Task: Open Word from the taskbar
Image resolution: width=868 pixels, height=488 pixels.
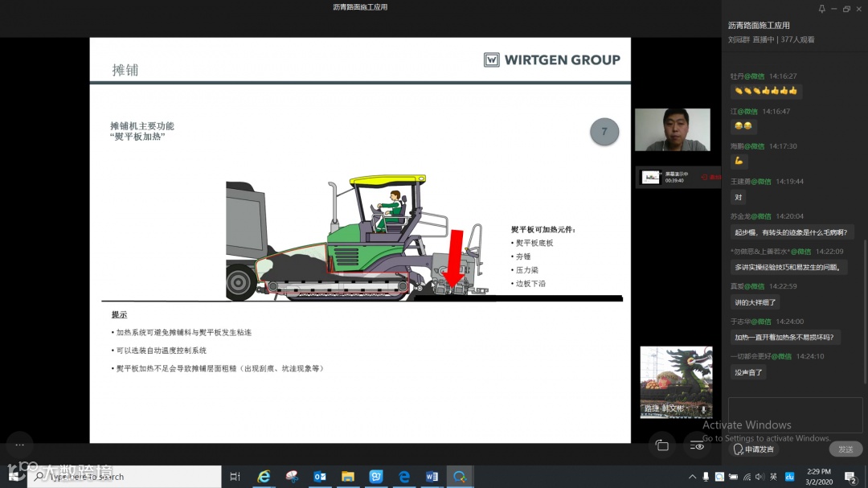Action: pos(432,477)
